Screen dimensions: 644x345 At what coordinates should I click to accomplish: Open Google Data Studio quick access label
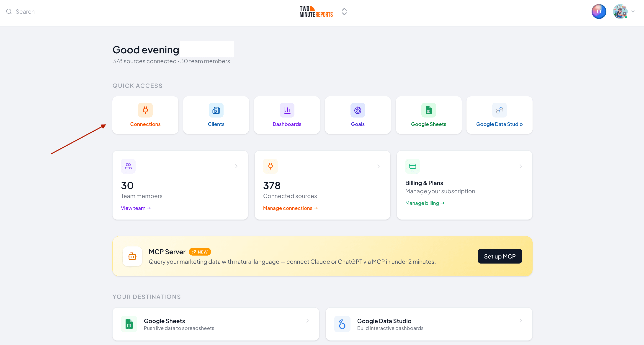499,124
